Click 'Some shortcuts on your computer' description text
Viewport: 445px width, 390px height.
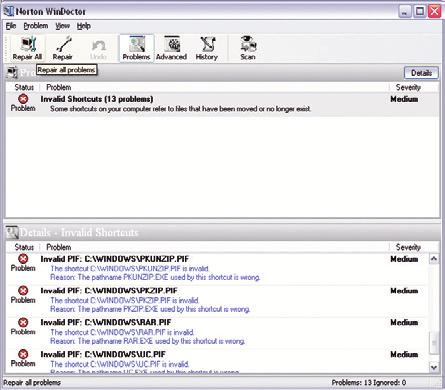[180, 109]
